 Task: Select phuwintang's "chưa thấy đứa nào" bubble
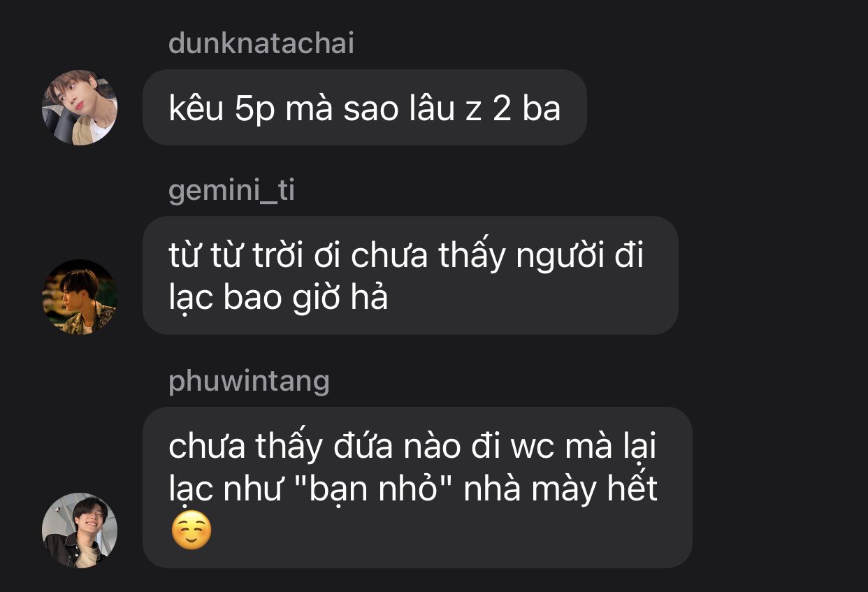pyautogui.click(x=417, y=487)
